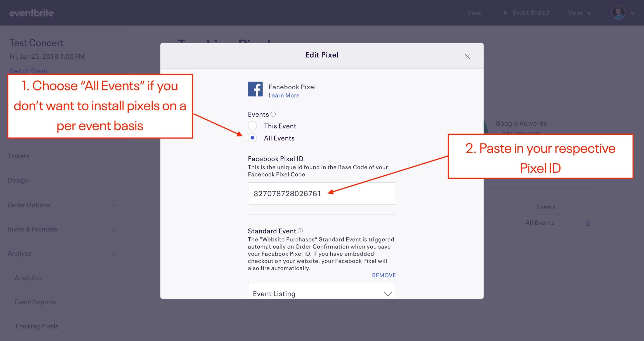This screenshot has height=341, width=644.
Task: Click the Test Concert event title
Action: [x=37, y=43]
